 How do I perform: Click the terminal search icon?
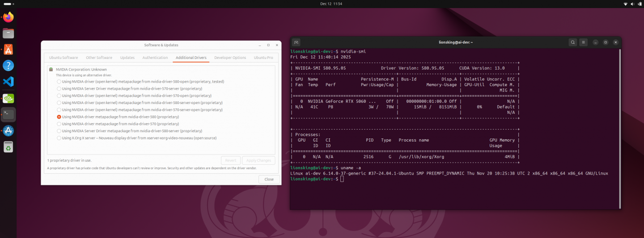point(572,42)
